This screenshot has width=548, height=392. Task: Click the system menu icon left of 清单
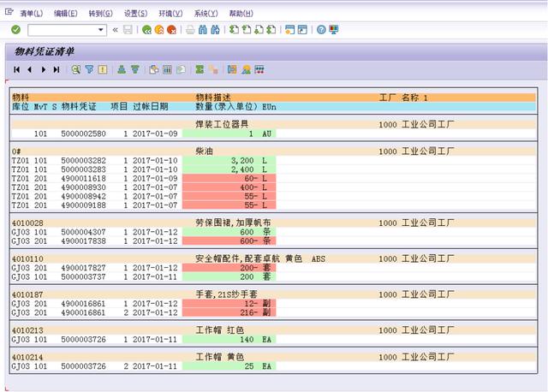[9, 12]
